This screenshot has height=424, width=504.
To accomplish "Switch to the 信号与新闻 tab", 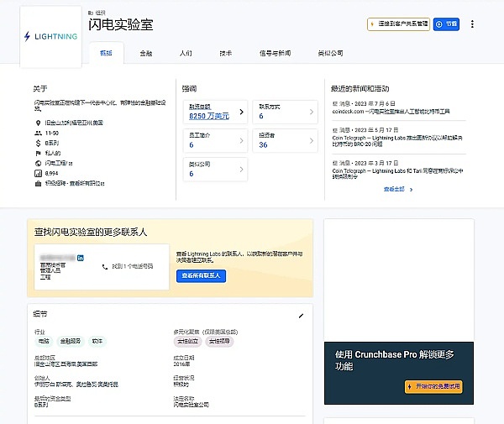I will (x=274, y=53).
